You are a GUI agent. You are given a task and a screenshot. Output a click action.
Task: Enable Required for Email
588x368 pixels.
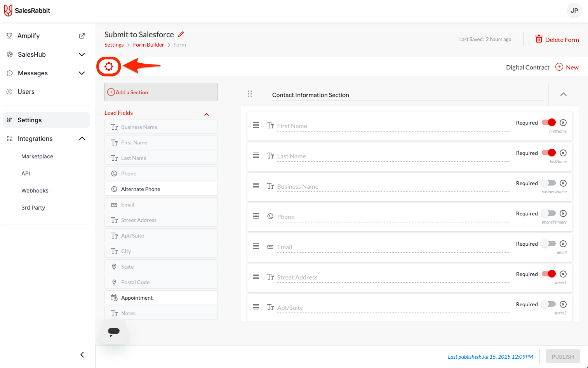tap(549, 243)
